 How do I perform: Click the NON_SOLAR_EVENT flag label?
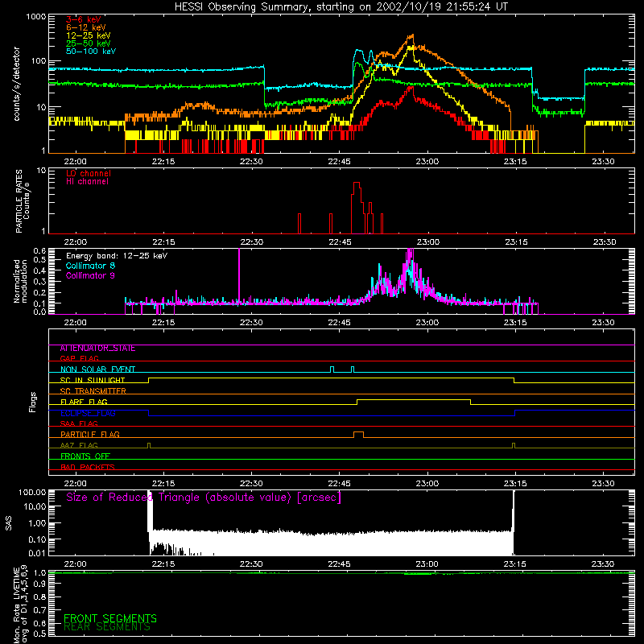click(97, 369)
